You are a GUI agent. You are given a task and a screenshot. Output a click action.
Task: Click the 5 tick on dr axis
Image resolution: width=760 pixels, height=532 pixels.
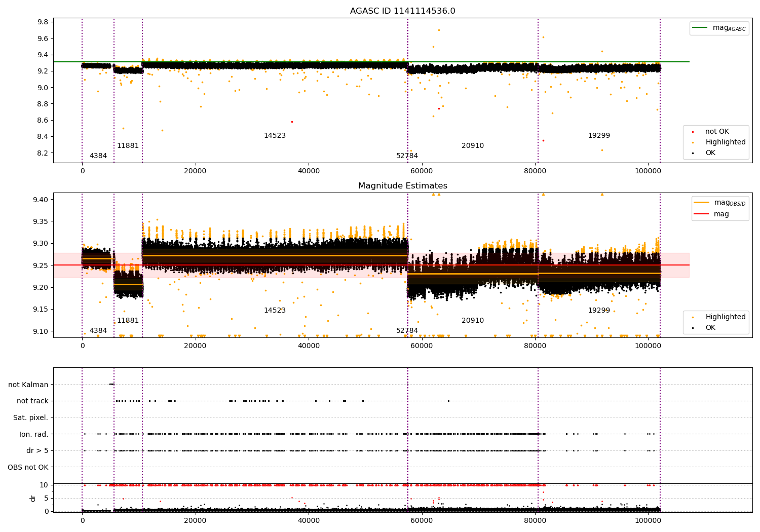47,499
